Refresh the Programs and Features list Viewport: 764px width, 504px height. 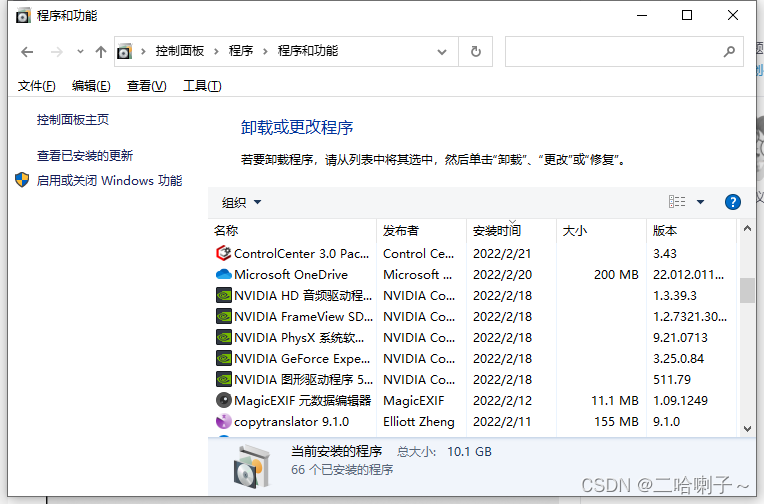476,51
